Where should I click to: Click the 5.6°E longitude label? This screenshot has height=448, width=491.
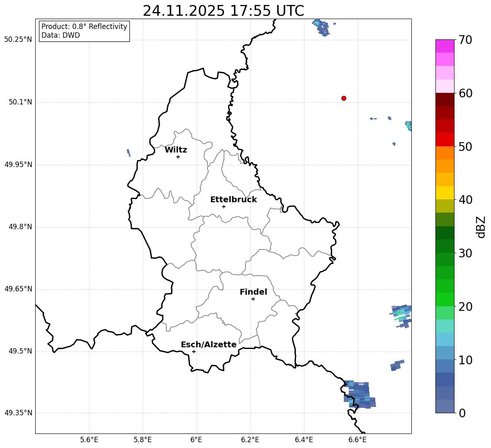(x=89, y=440)
